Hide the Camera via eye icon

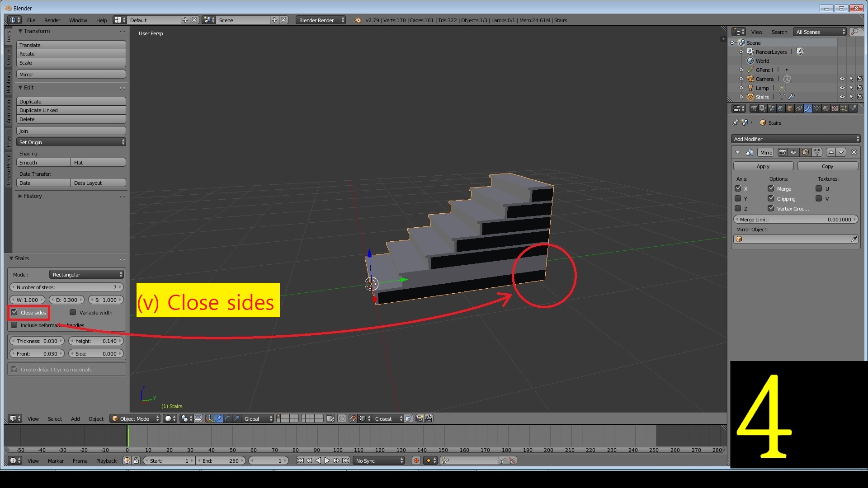coord(842,79)
